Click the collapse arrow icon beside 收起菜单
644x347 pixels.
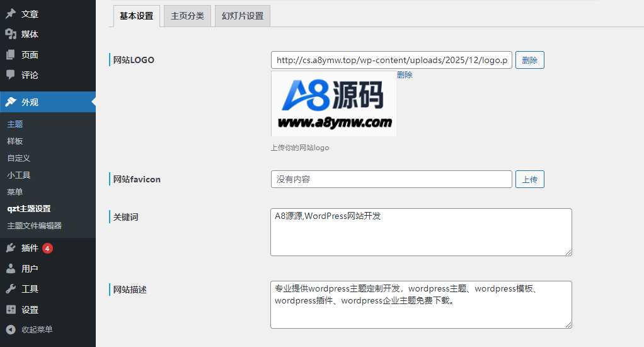(x=11, y=329)
